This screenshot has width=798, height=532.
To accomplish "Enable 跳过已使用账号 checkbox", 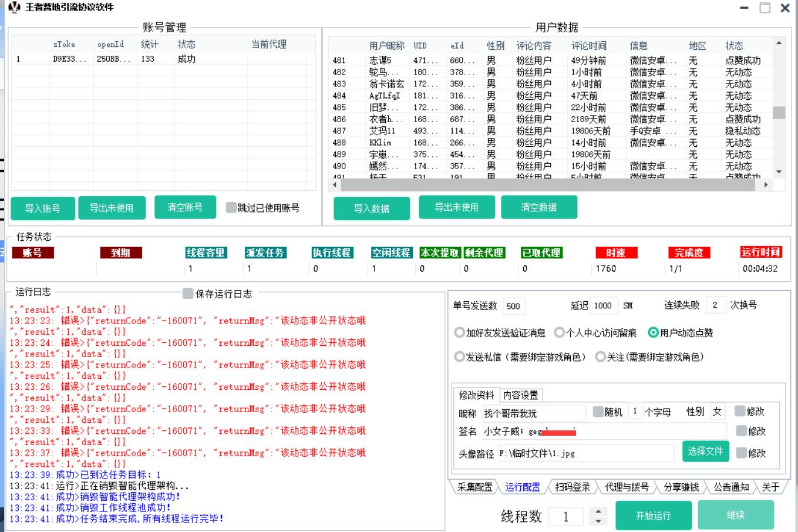I will click(231, 207).
